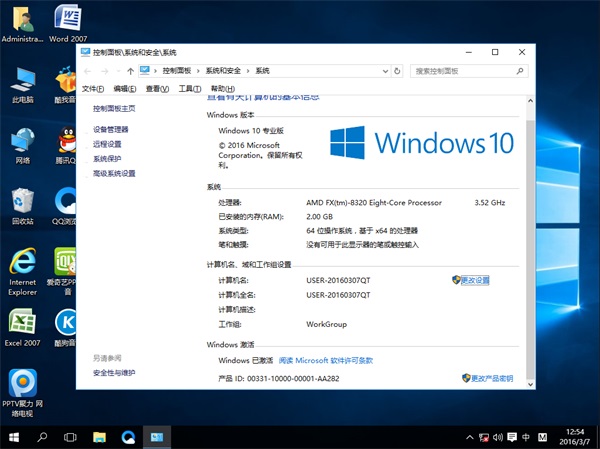Open the Word 2007 desktop shortcut

point(65,20)
